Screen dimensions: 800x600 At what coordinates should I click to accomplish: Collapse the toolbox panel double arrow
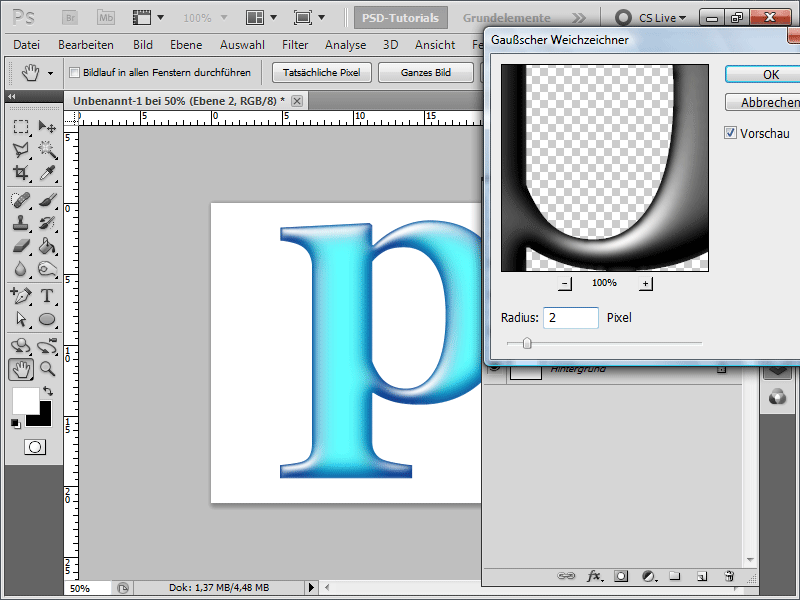(12, 96)
